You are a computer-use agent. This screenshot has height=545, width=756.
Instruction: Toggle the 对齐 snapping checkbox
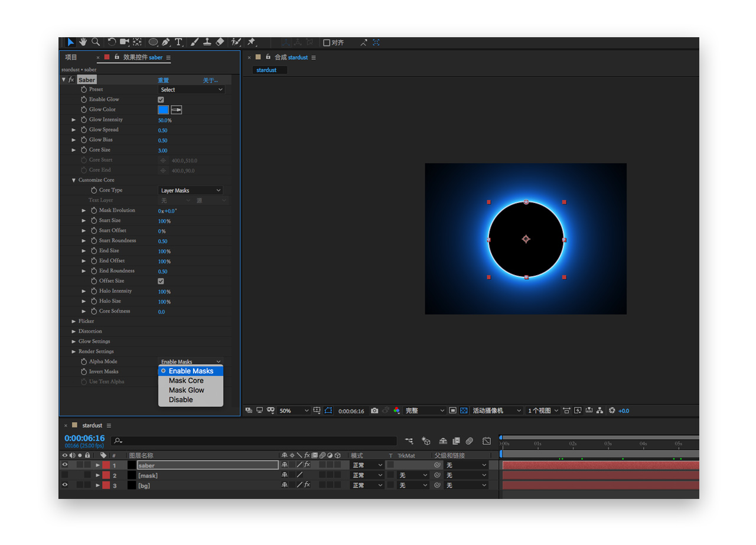(x=327, y=43)
